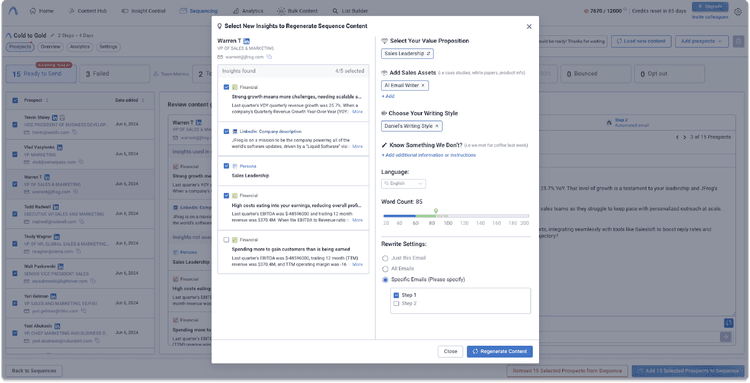Expand More on the strong growth insight
The image size is (750, 383).
(x=357, y=111)
